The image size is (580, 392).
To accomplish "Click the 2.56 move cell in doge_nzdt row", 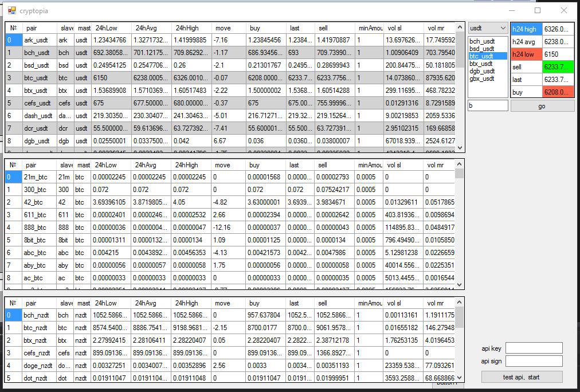I will 228,366.
